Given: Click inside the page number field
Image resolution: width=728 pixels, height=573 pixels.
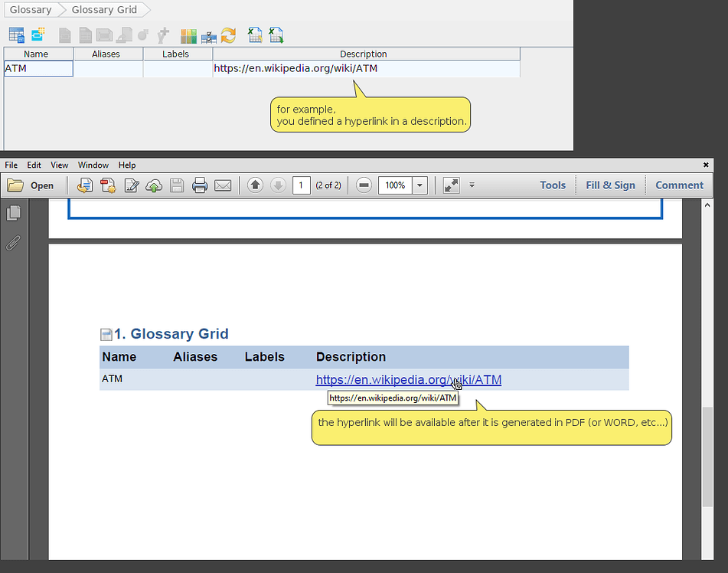Looking at the screenshot, I should click(300, 185).
